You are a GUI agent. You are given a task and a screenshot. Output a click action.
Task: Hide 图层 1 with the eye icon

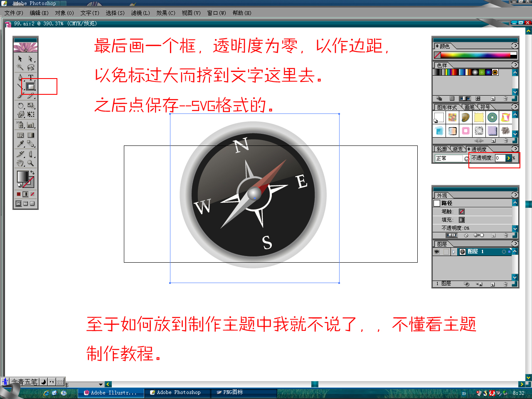pos(437,252)
